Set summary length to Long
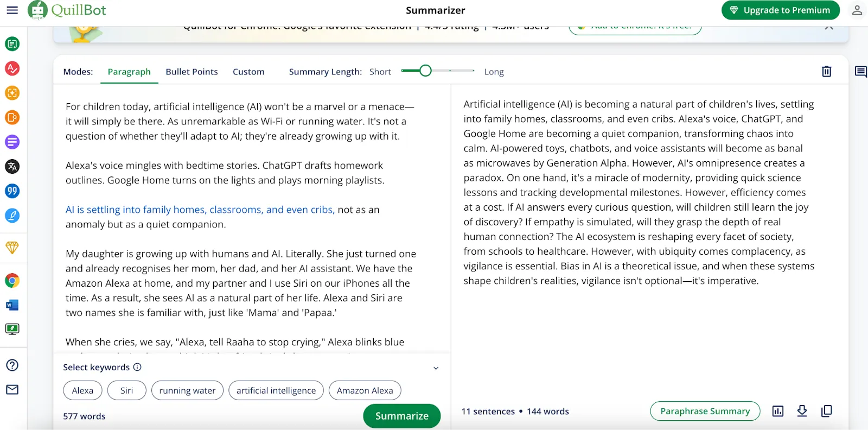This screenshot has height=430, width=868. coord(494,72)
